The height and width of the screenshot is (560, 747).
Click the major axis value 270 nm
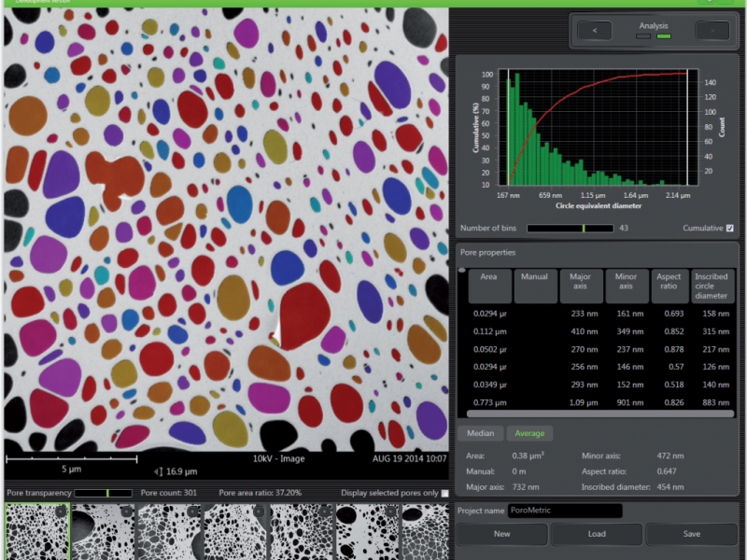[585, 349]
